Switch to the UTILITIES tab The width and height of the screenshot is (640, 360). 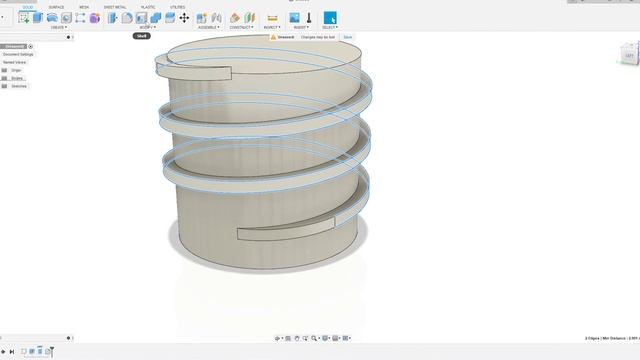click(x=178, y=7)
